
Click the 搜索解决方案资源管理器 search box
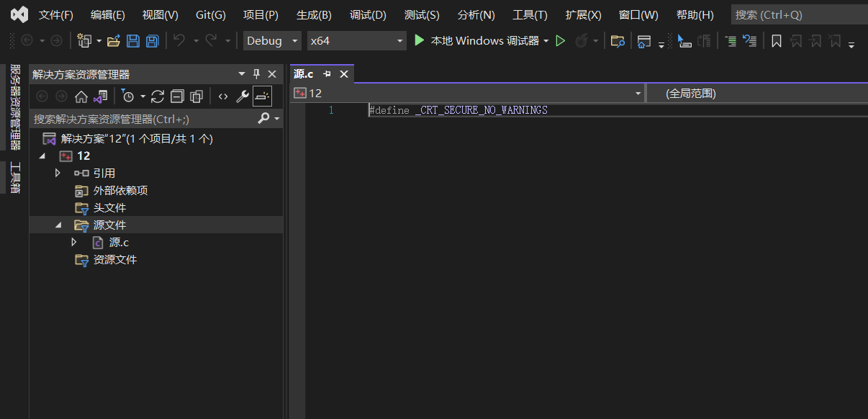130,117
